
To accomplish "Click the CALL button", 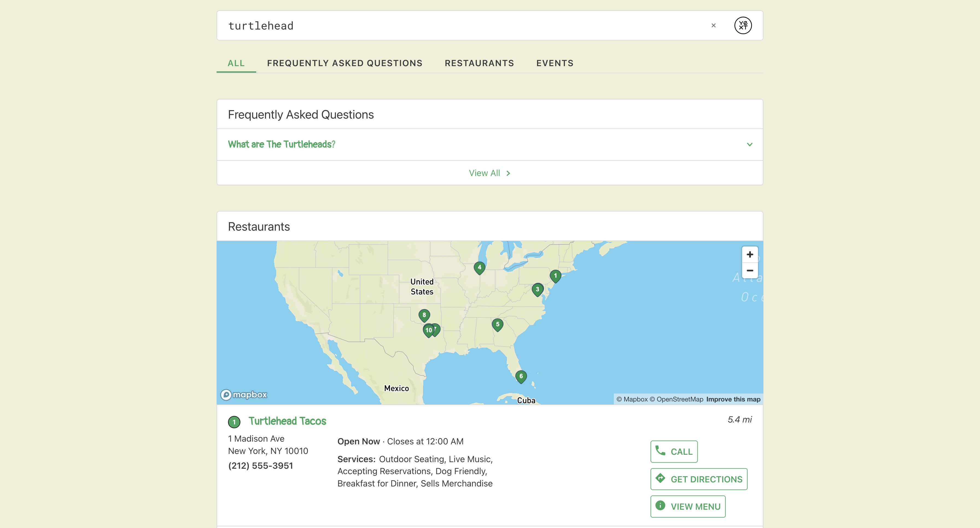I will 674,451.
